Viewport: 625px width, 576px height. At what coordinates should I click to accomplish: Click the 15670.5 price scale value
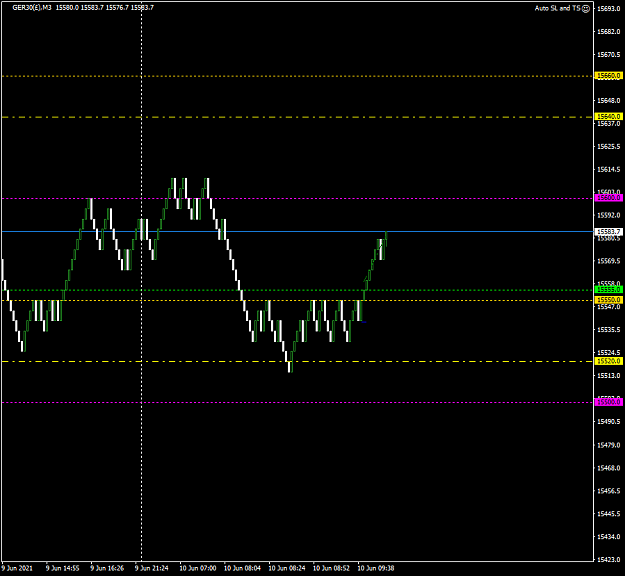pos(609,55)
